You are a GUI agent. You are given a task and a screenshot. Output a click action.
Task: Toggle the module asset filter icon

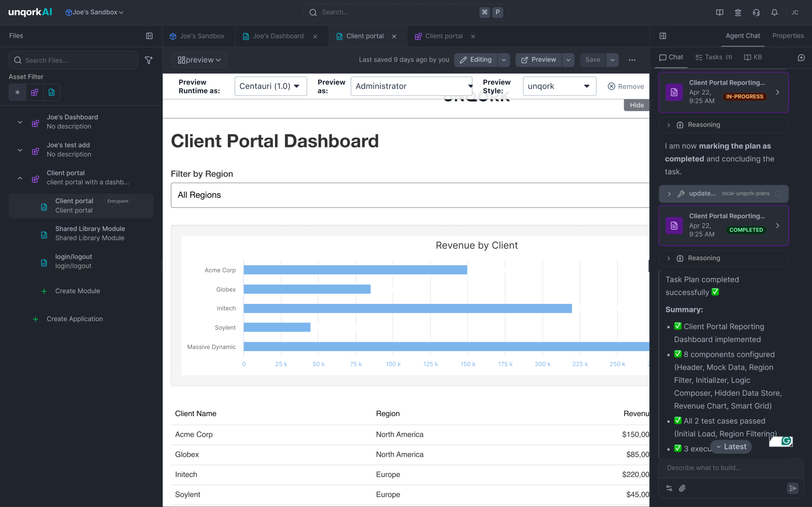(52, 92)
